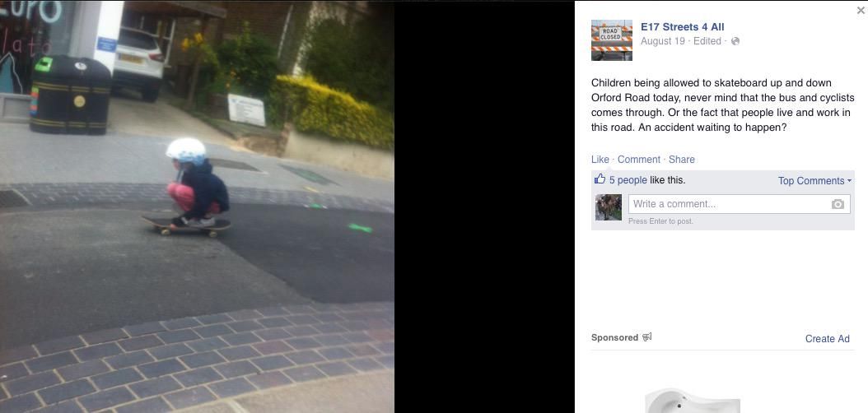868x413 pixels.
Task: Click the thumbs-up like icon
Action: click(600, 179)
